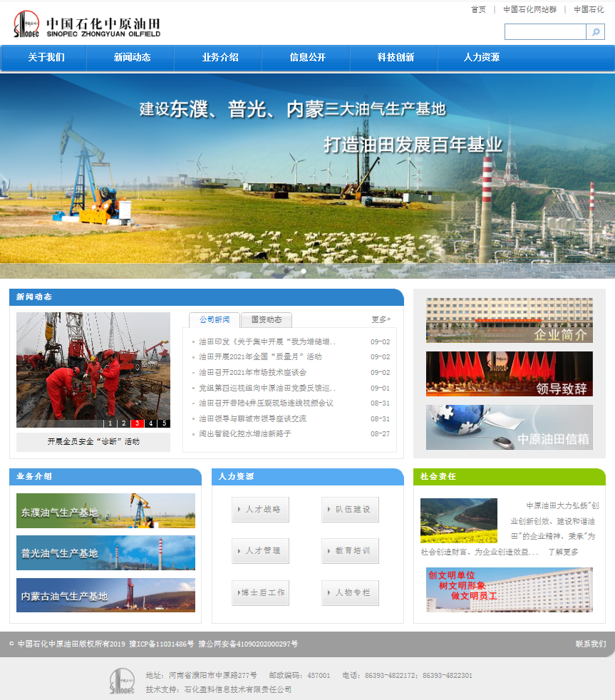The image size is (615, 700).
Task: Open the 人力资源 navigation menu
Action: (482, 57)
